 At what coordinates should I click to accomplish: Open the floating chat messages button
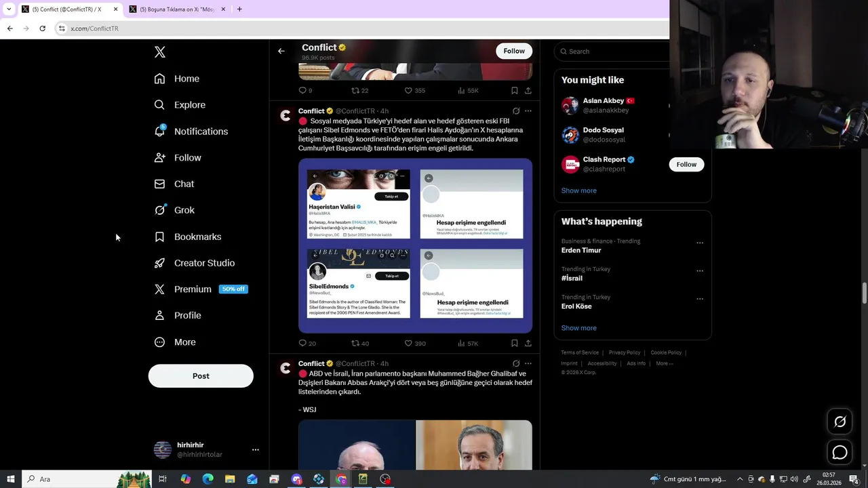(x=840, y=452)
